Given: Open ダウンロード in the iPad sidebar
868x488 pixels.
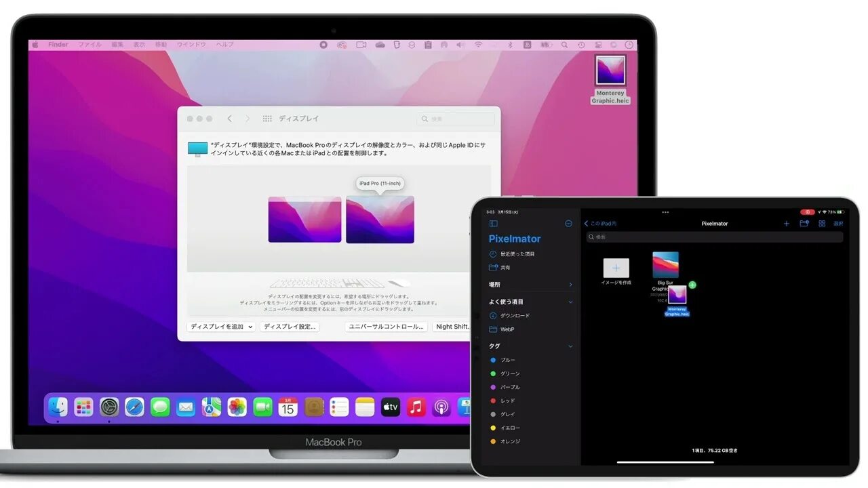Looking at the screenshot, I should [510, 316].
